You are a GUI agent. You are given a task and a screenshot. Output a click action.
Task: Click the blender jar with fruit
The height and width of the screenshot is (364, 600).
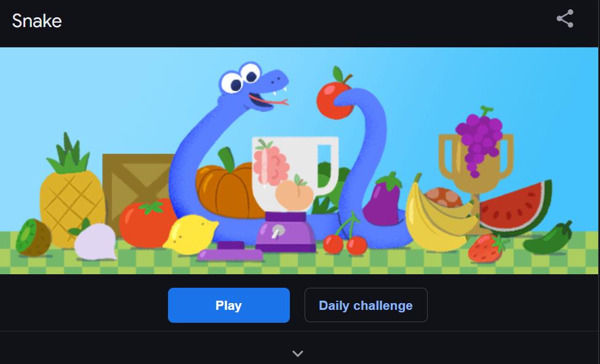pyautogui.click(x=294, y=174)
